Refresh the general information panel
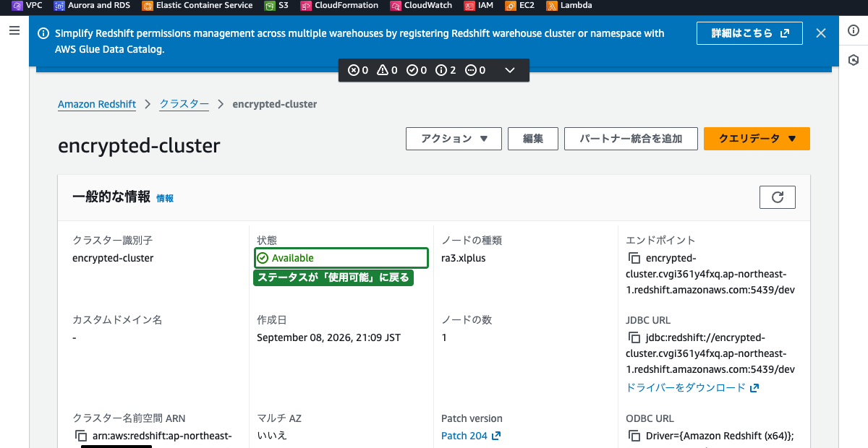 778,197
